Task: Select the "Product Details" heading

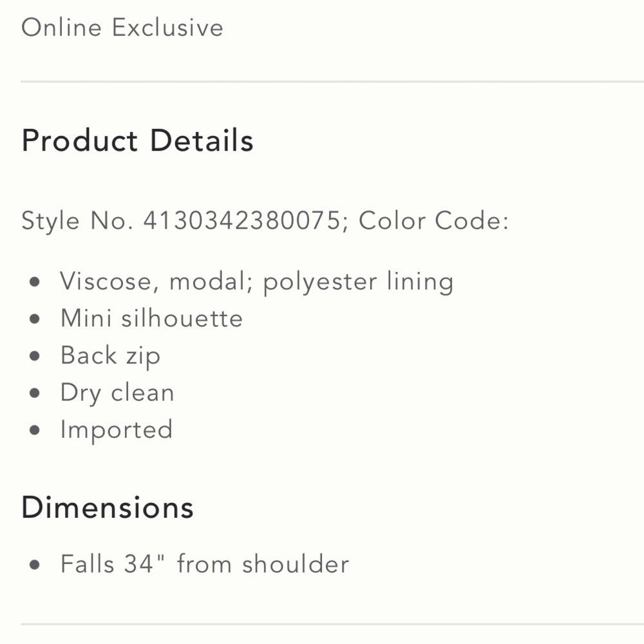Action: click(x=137, y=141)
